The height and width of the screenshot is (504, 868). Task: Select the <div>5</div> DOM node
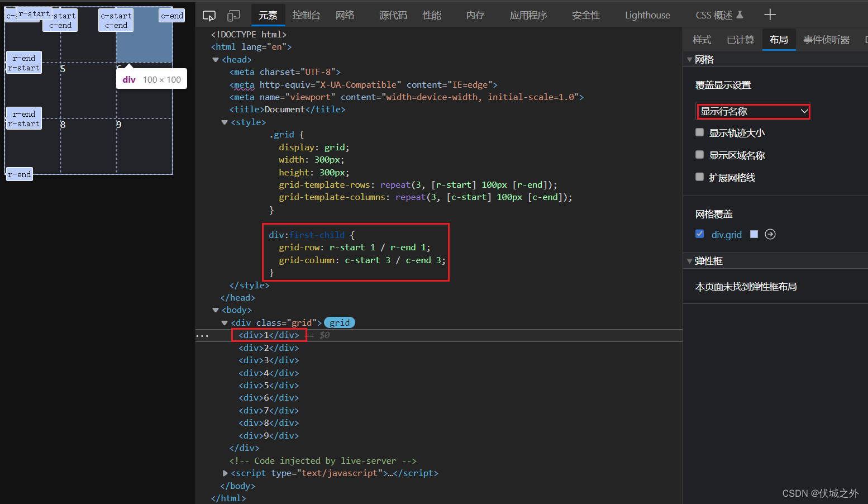pos(269,386)
